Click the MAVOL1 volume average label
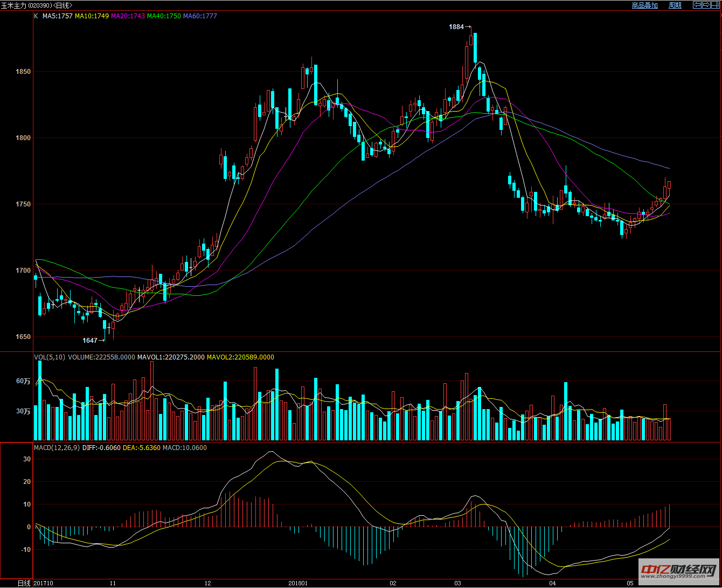Screen dimensions: 722x588 [x=171, y=357]
